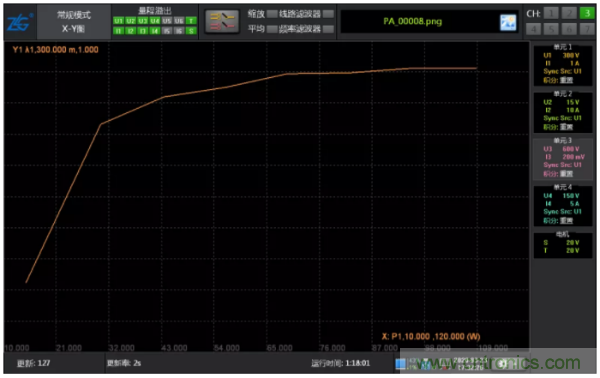The width and height of the screenshot is (600, 378).
Task: Switch to channel 1
Action: pyautogui.click(x=551, y=13)
